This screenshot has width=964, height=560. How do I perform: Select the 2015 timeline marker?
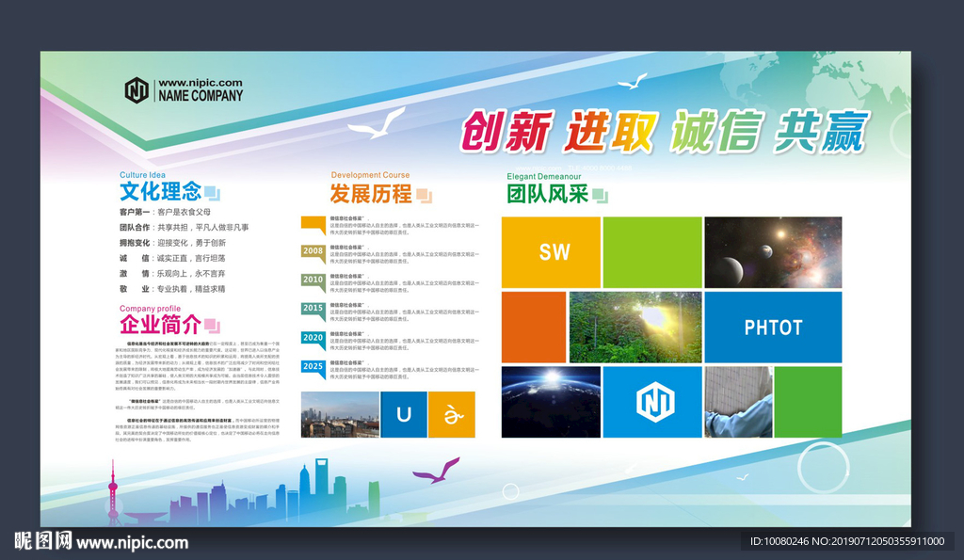click(313, 312)
